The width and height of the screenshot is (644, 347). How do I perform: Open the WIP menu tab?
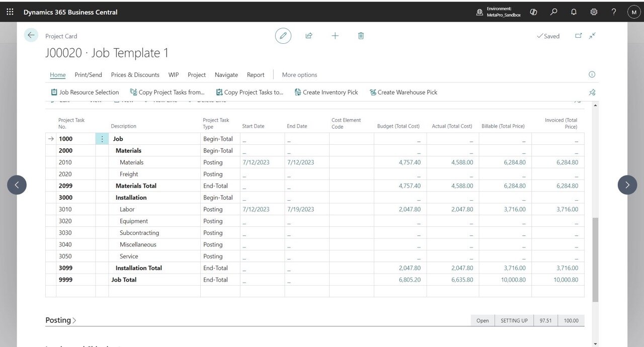[174, 75]
